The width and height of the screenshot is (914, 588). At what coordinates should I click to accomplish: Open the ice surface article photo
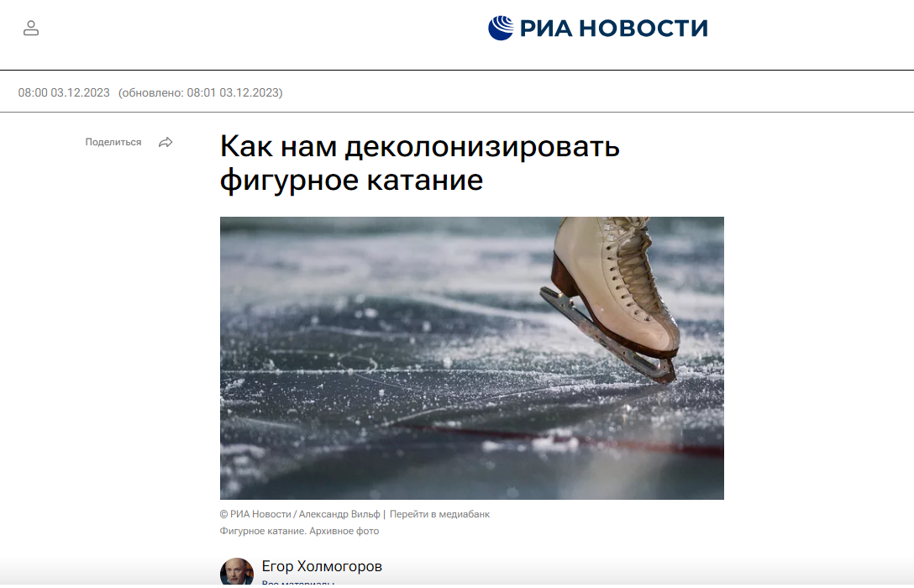(471, 358)
